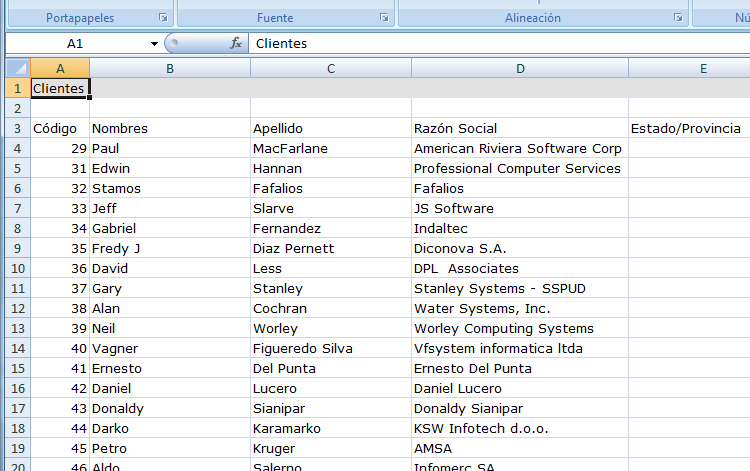Select row 10 header
Image resolution: width=750 pixels, height=471 pixels.
18,268
